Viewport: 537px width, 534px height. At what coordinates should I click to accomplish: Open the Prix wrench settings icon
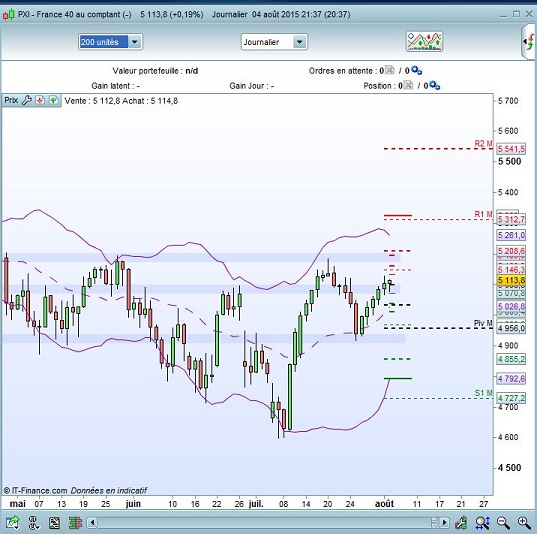[x=27, y=100]
